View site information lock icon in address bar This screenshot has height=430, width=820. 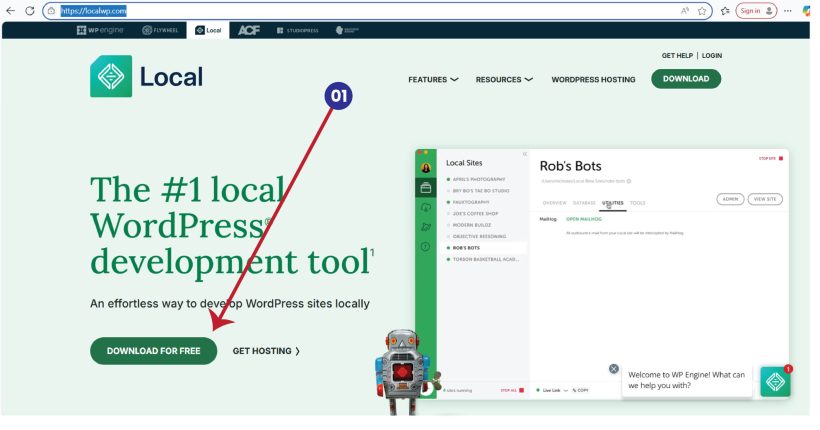point(51,10)
